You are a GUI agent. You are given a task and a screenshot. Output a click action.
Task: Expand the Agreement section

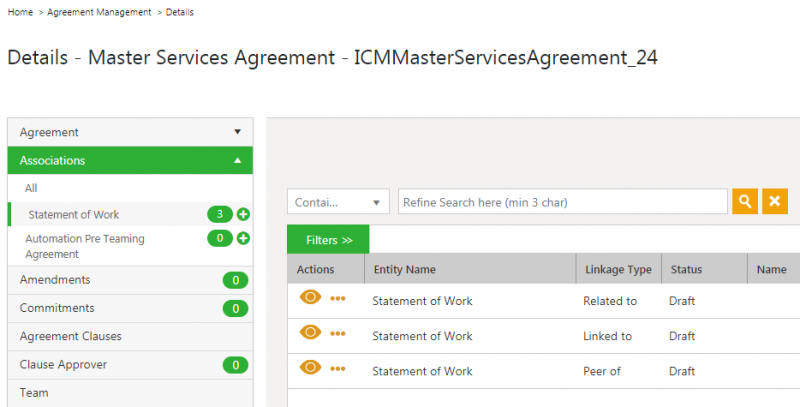(130, 132)
